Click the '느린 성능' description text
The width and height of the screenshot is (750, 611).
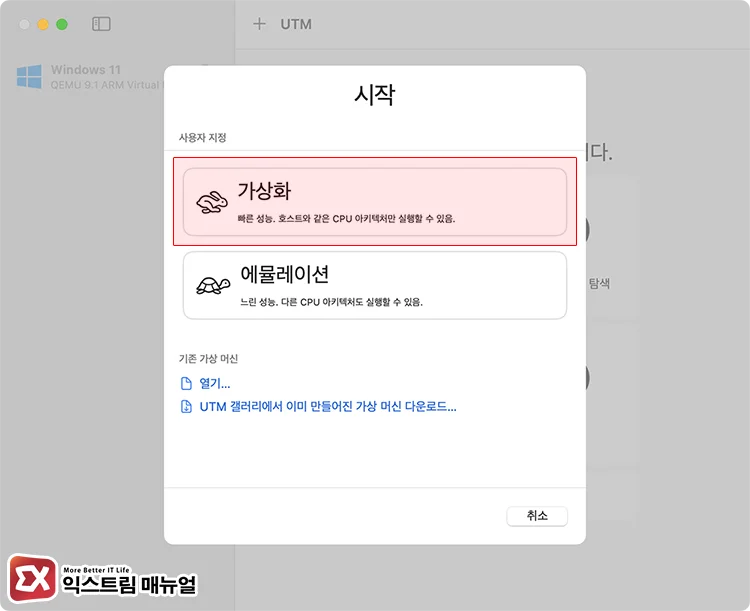[x=331, y=302]
